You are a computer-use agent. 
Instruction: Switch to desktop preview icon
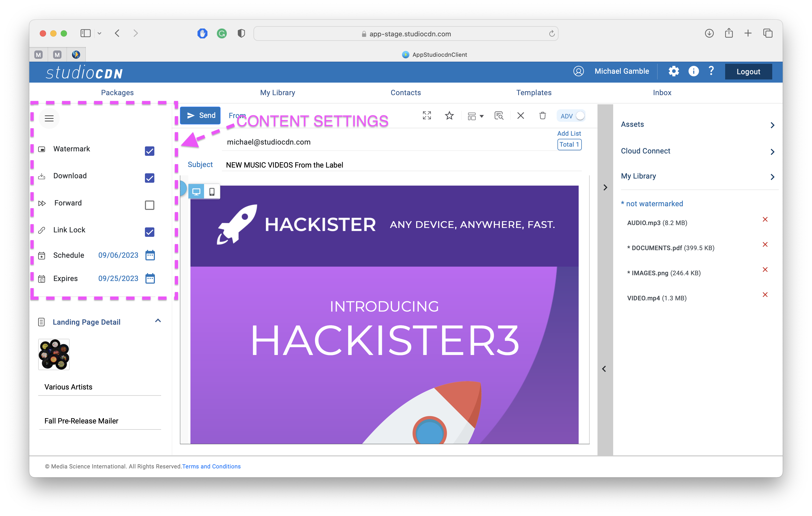pos(196,192)
